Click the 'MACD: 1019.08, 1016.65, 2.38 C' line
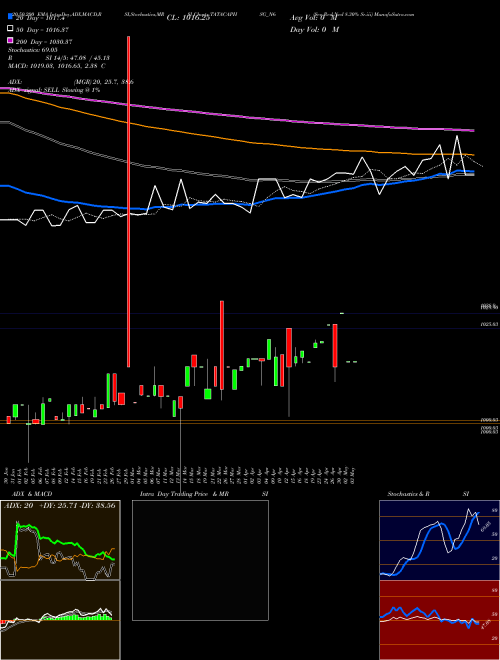The width and height of the screenshot is (500, 660). pyautogui.click(x=56, y=66)
